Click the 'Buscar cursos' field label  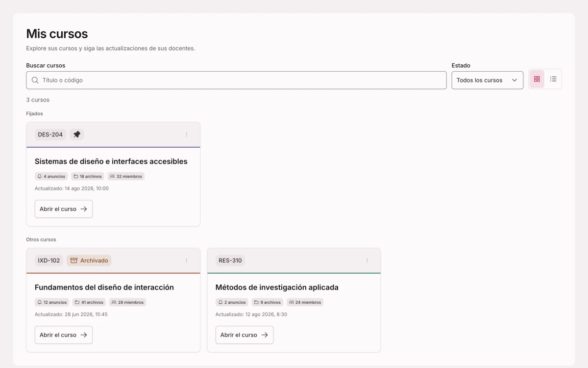[x=46, y=65]
